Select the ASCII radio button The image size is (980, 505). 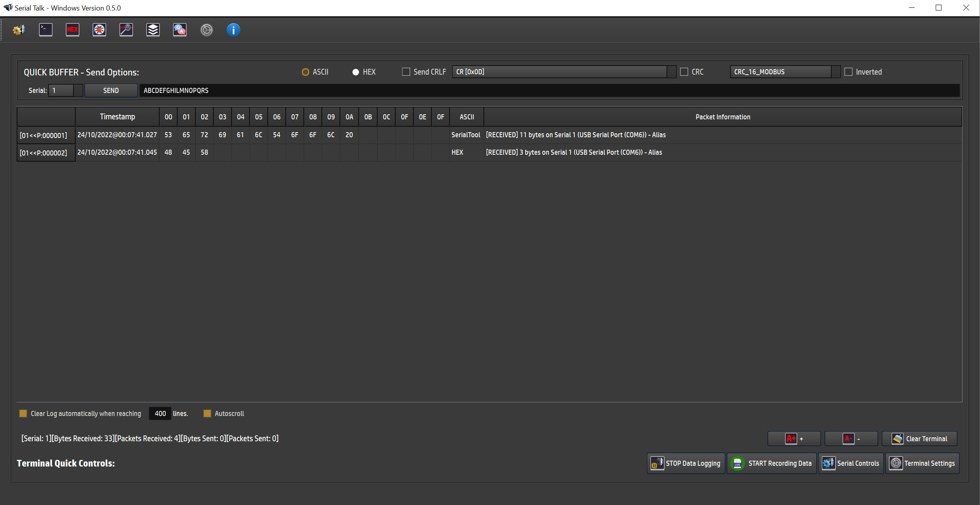[305, 72]
